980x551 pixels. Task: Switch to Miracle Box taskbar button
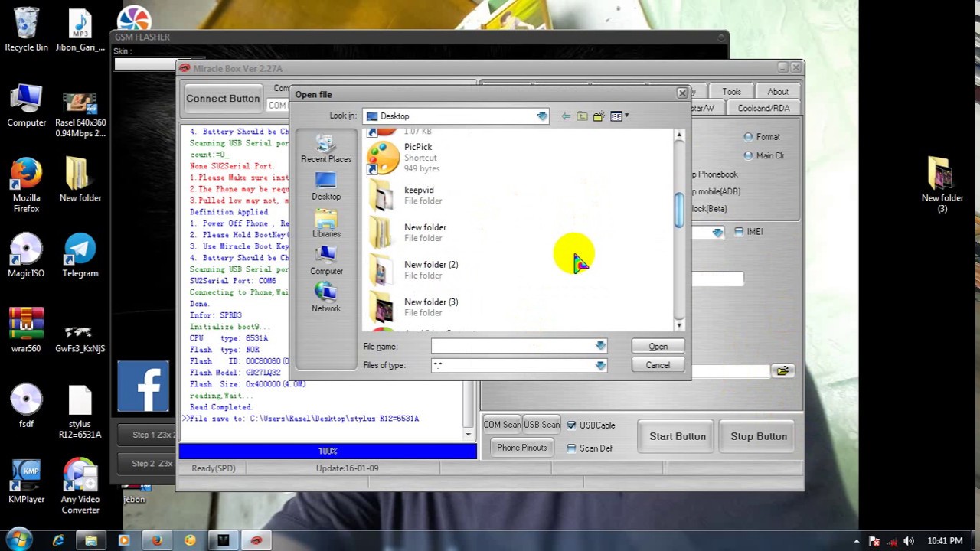[256, 540]
